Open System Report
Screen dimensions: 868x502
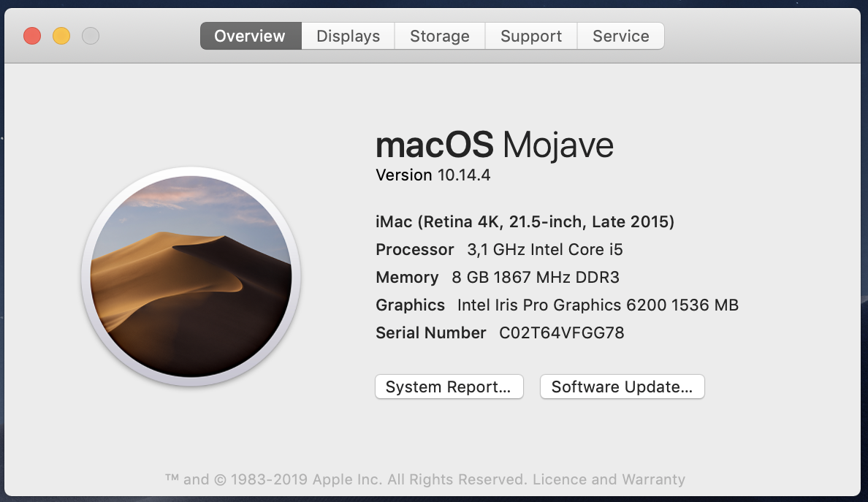coord(449,387)
